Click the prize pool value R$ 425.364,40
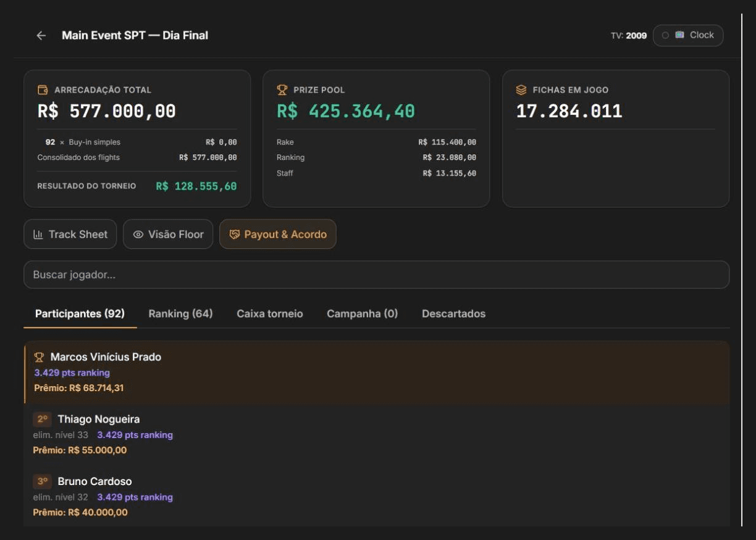The height and width of the screenshot is (540, 756). (346, 111)
